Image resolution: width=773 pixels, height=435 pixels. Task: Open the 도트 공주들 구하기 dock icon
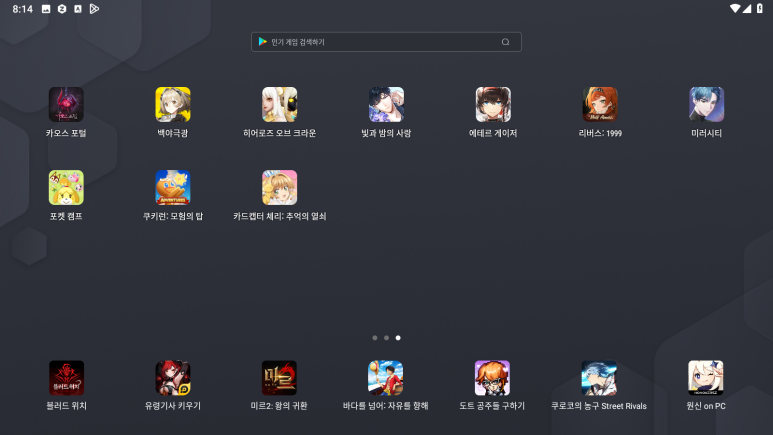(x=492, y=378)
